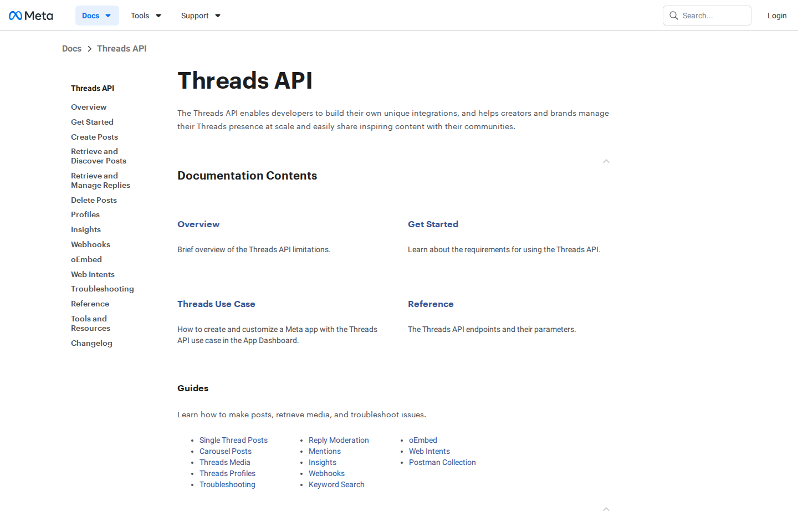Go to Docs in the breadcrumb
The width and height of the screenshot is (798, 532).
[x=71, y=49]
